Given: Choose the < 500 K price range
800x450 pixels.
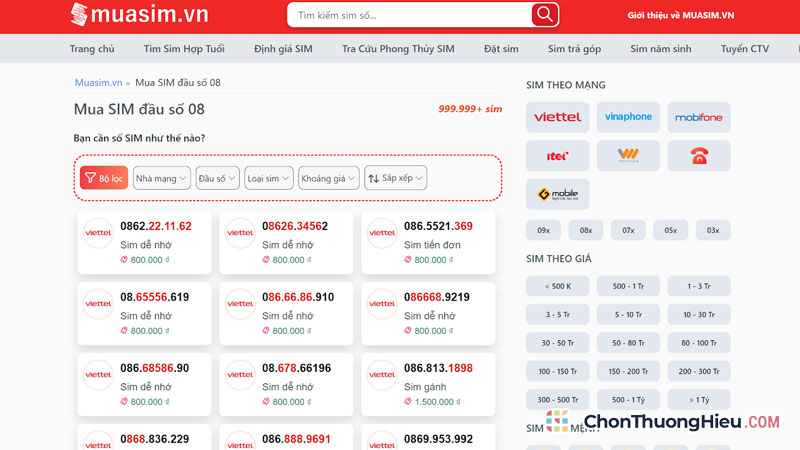Looking at the screenshot, I should [558, 286].
